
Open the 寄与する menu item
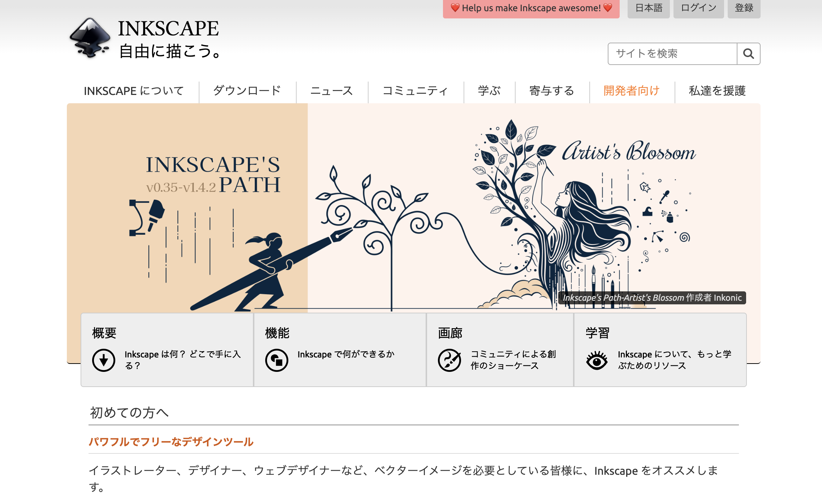coord(552,91)
